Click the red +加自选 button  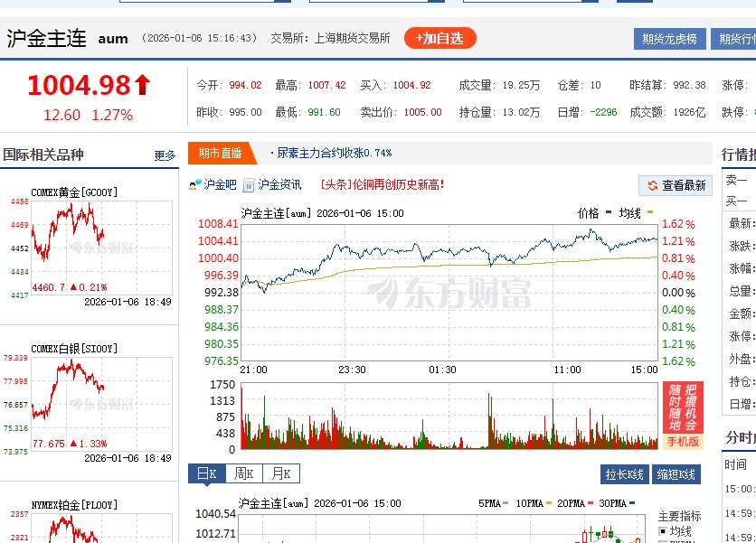(x=439, y=39)
